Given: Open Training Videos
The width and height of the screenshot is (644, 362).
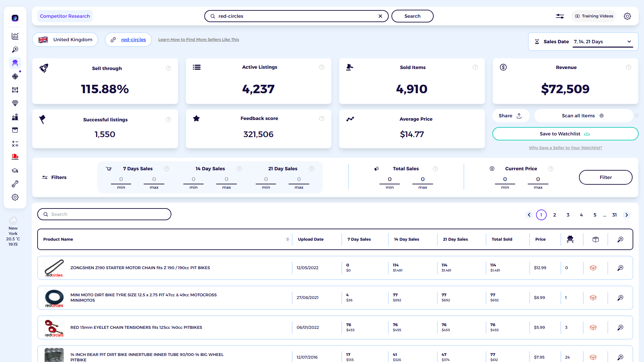Looking at the screenshot, I should 594,16.
